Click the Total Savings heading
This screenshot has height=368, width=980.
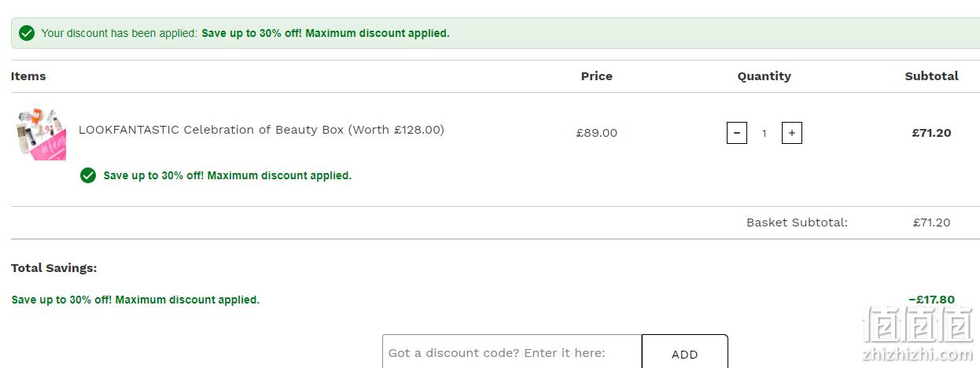point(53,268)
